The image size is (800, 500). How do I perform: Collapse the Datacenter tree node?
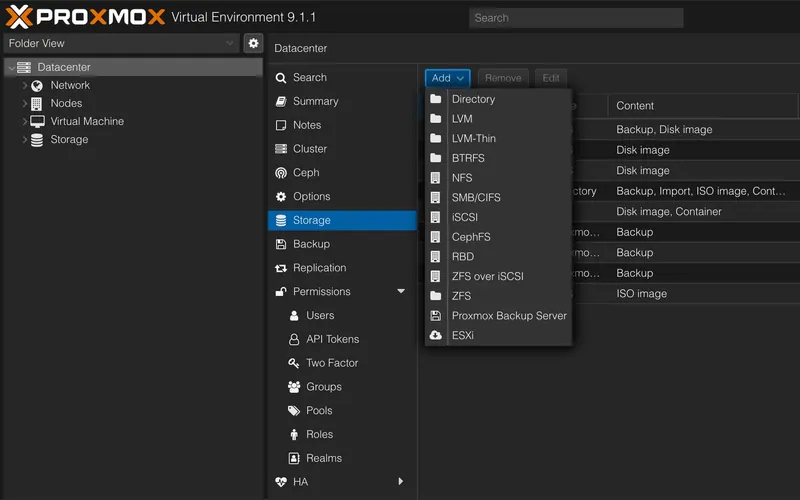[12, 68]
